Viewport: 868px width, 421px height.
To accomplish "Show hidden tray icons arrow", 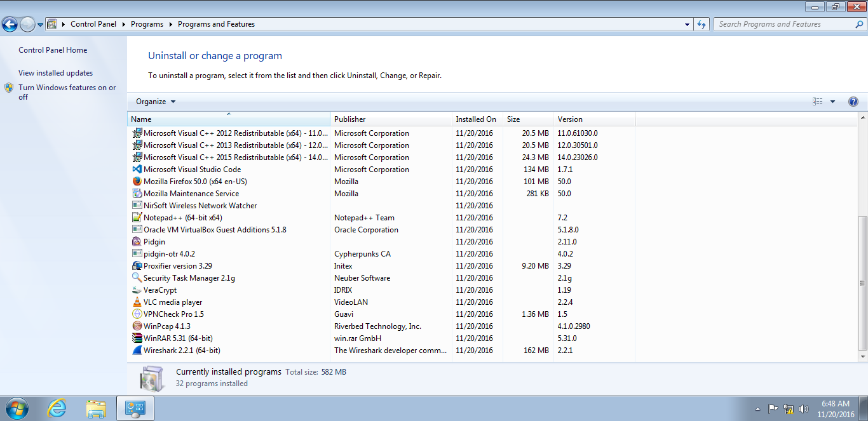I will [x=757, y=408].
